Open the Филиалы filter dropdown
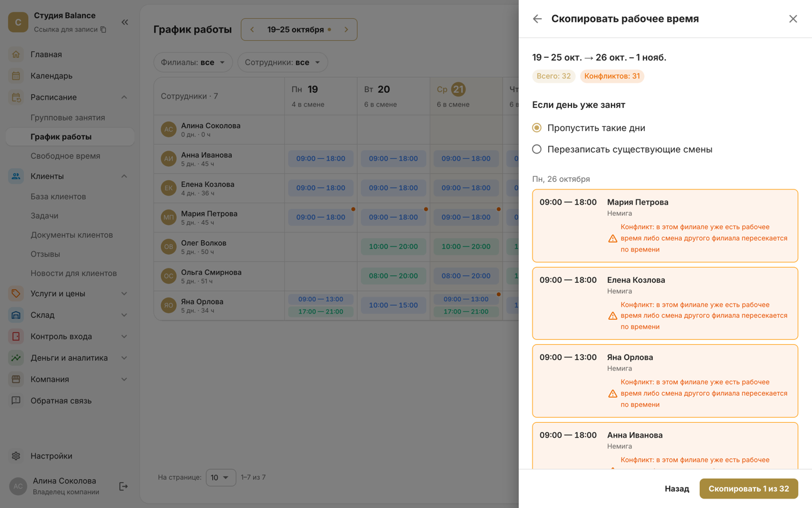The width and height of the screenshot is (812, 508). point(193,62)
